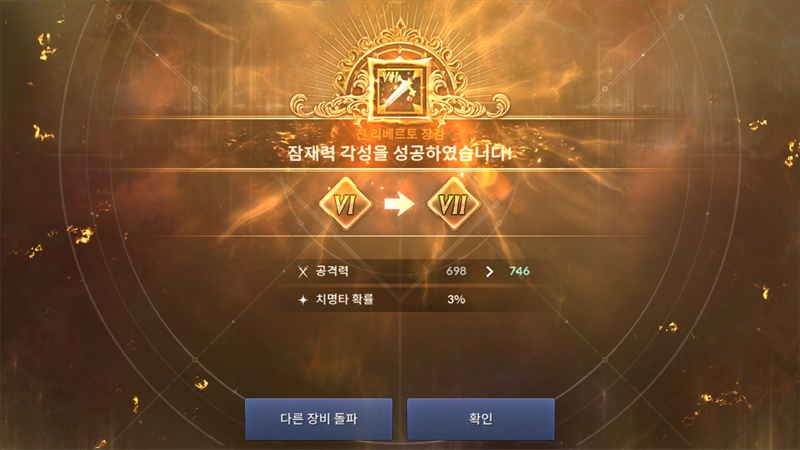Select the previous attack value 698
800x450 pixels.
coord(456,271)
